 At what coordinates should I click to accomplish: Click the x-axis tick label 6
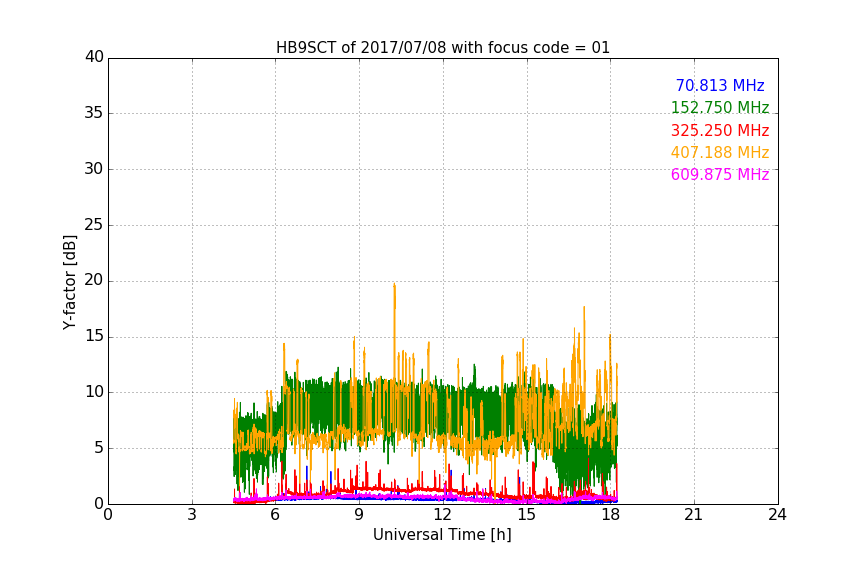pyautogui.click(x=276, y=515)
